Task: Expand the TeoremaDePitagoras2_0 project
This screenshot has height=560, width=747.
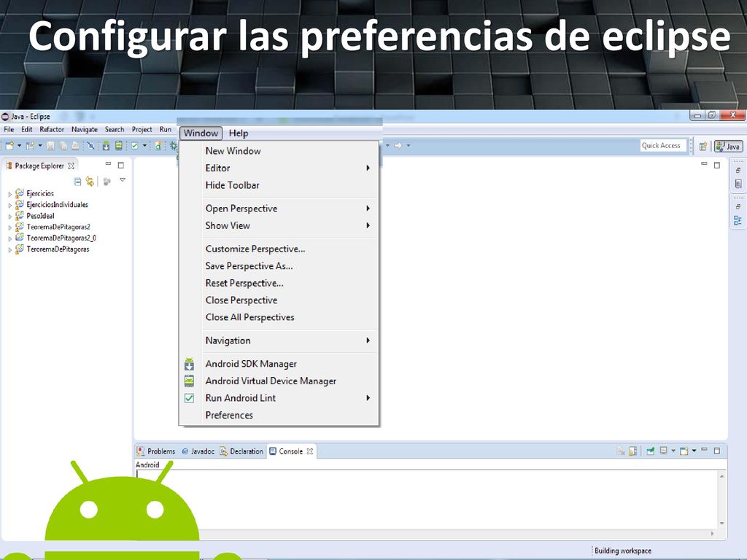Action: pyautogui.click(x=10, y=238)
